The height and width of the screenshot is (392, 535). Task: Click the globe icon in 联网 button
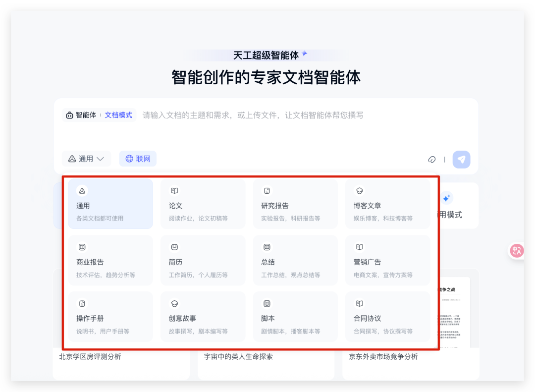[x=129, y=159]
